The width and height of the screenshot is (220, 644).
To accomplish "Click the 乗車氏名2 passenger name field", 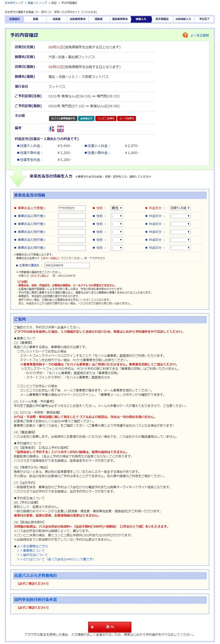I will tap(72, 216).
